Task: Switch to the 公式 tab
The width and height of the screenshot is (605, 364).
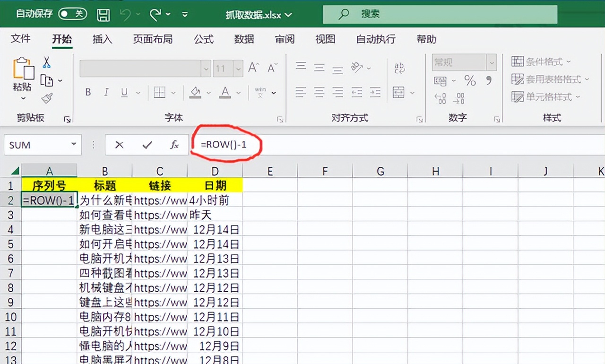Action: [x=204, y=39]
